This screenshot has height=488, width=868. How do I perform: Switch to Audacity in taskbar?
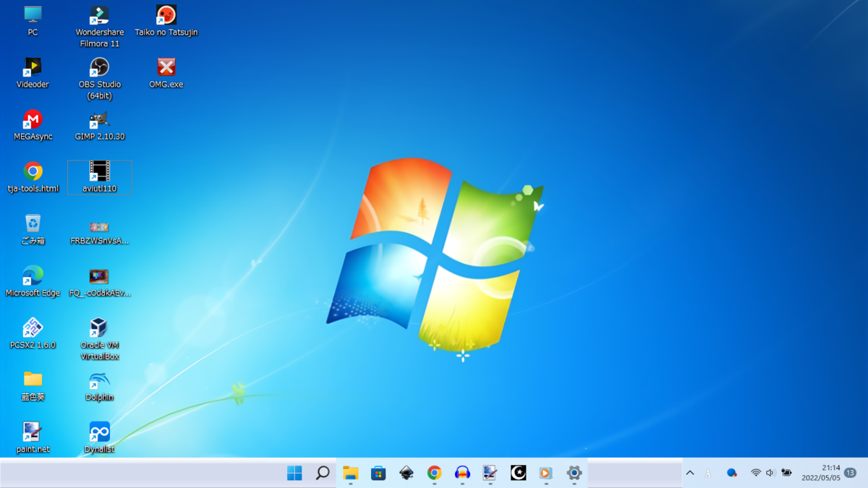tap(462, 473)
